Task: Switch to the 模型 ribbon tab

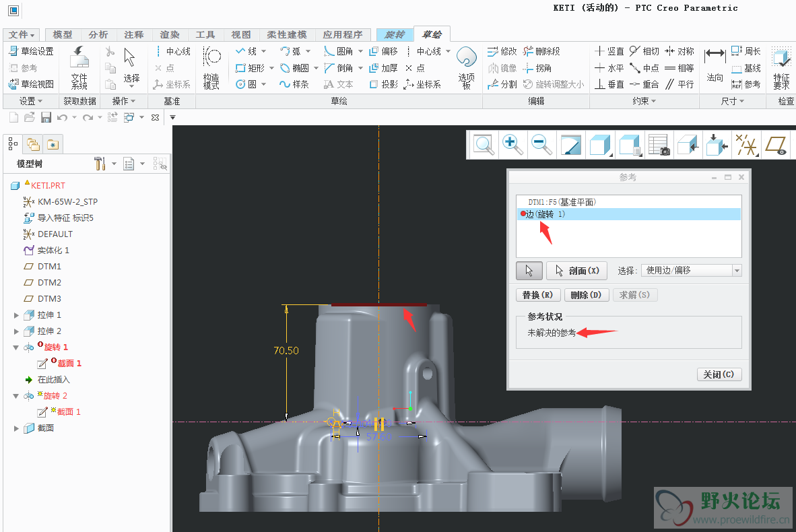Action: (63, 34)
